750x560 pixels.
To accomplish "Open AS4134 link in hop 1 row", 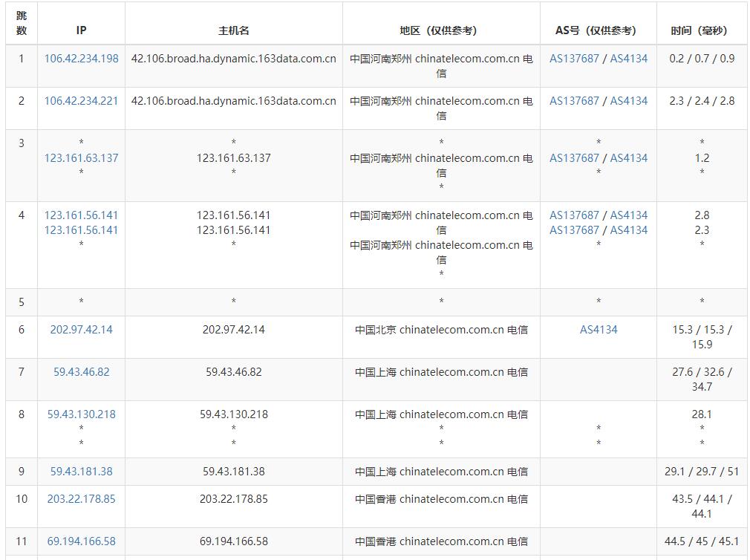I will (628, 59).
